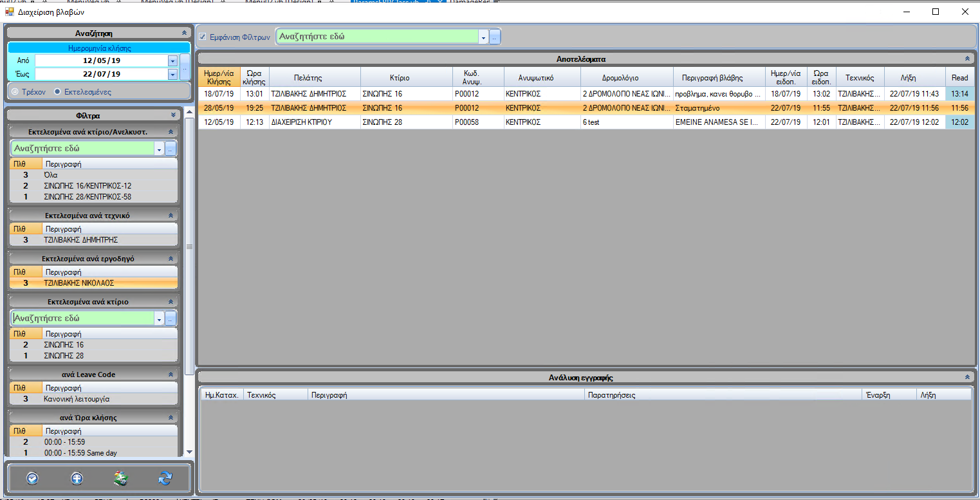This screenshot has height=500, width=980.
Task: Select the Τρέχον radio button
Action: pyautogui.click(x=15, y=92)
